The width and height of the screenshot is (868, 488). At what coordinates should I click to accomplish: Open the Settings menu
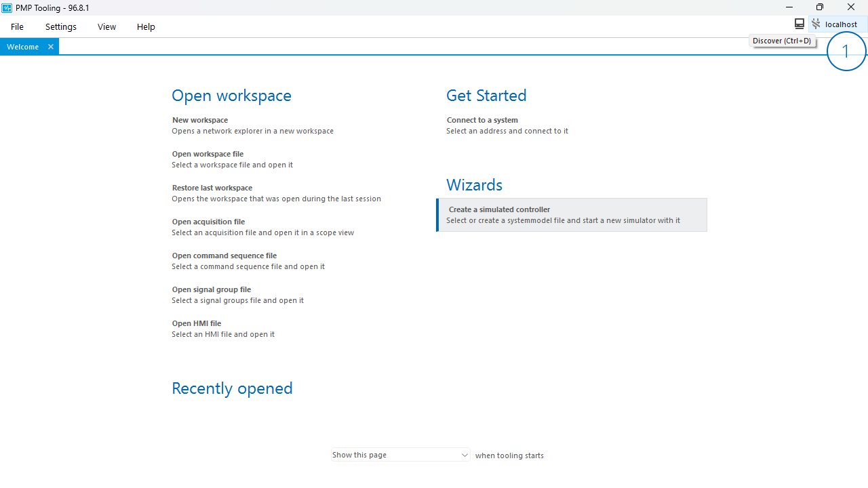click(x=61, y=26)
